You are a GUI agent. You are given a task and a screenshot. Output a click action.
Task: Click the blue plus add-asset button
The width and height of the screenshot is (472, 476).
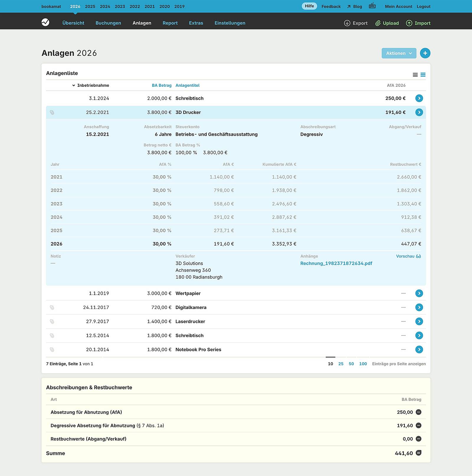point(425,53)
